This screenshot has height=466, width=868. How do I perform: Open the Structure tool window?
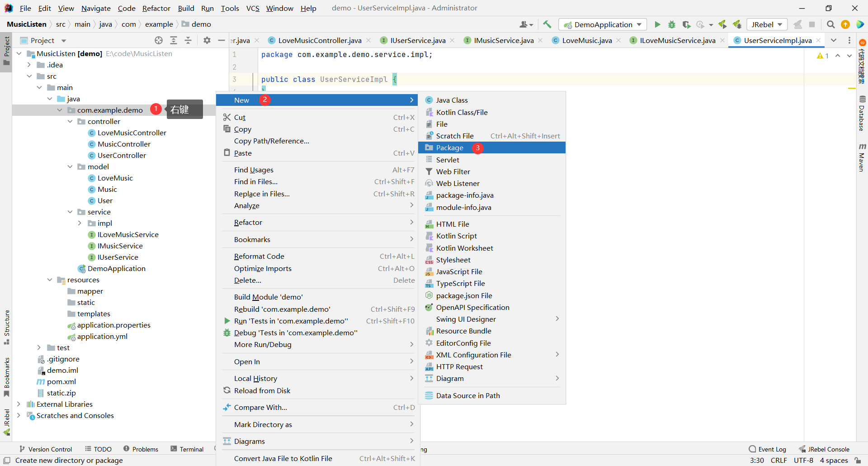(6, 327)
